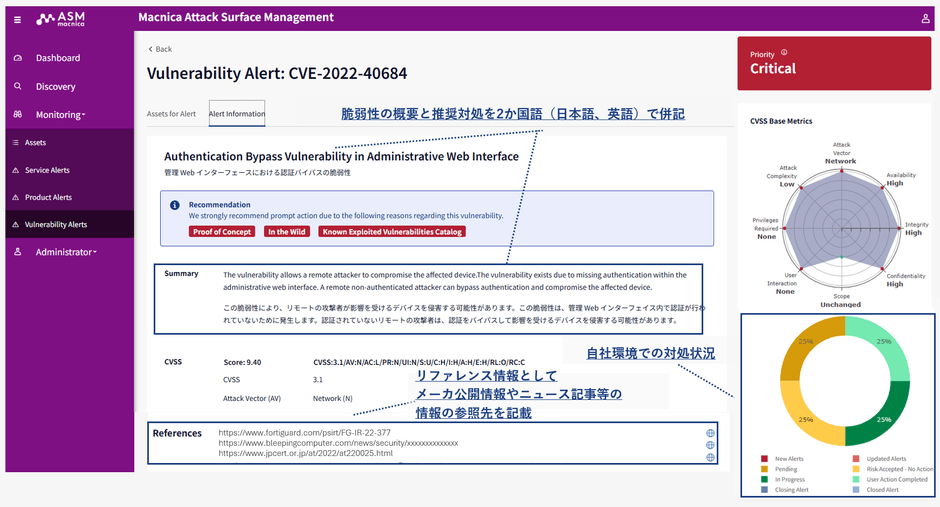Open Product Alerts in the sidebar

tap(48, 197)
